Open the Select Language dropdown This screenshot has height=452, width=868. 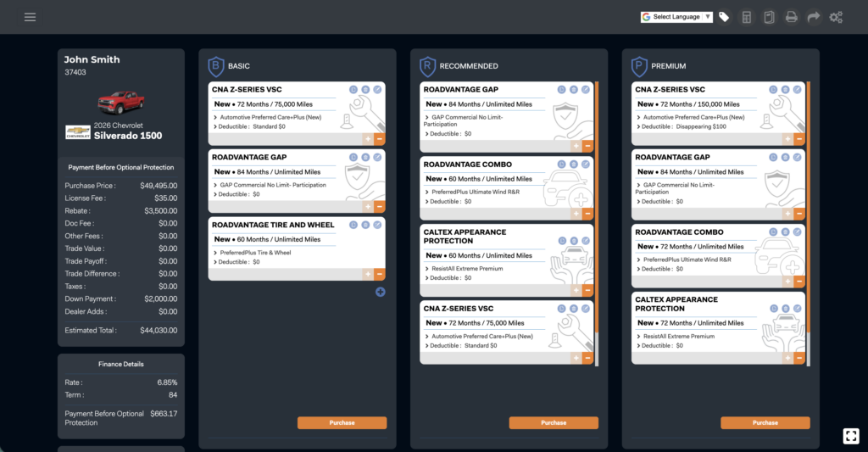tap(676, 17)
